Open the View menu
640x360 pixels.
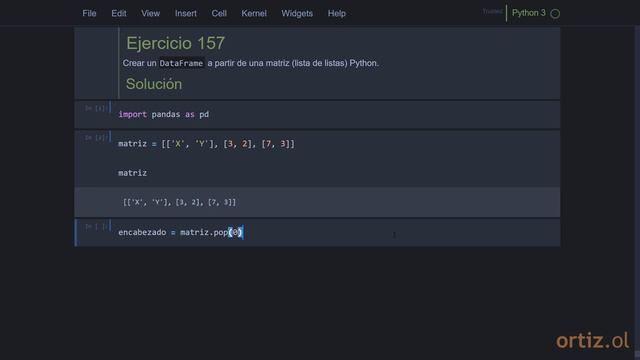click(151, 13)
